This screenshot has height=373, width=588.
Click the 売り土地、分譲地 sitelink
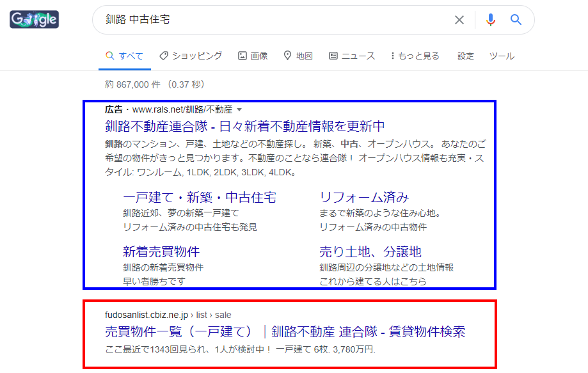pyautogui.click(x=370, y=251)
